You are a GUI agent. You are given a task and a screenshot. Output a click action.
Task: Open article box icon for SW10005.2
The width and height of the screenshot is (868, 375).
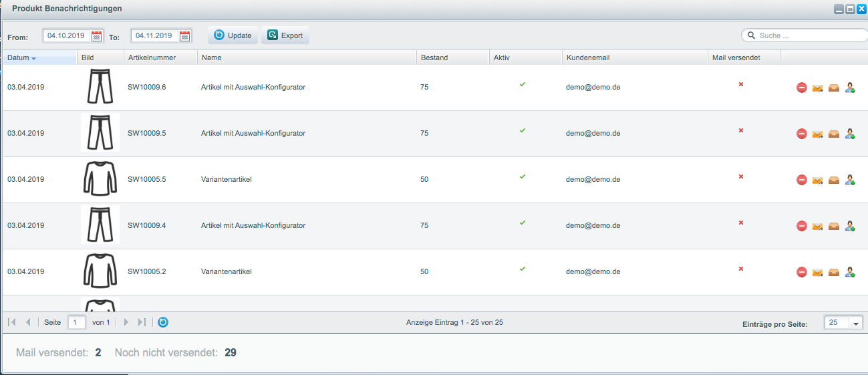834,272
